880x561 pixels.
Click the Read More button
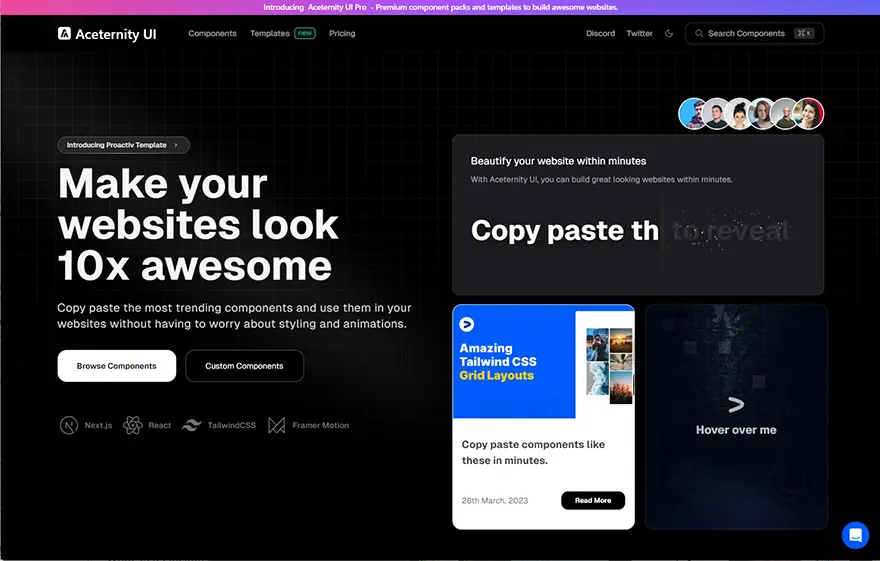click(x=593, y=500)
